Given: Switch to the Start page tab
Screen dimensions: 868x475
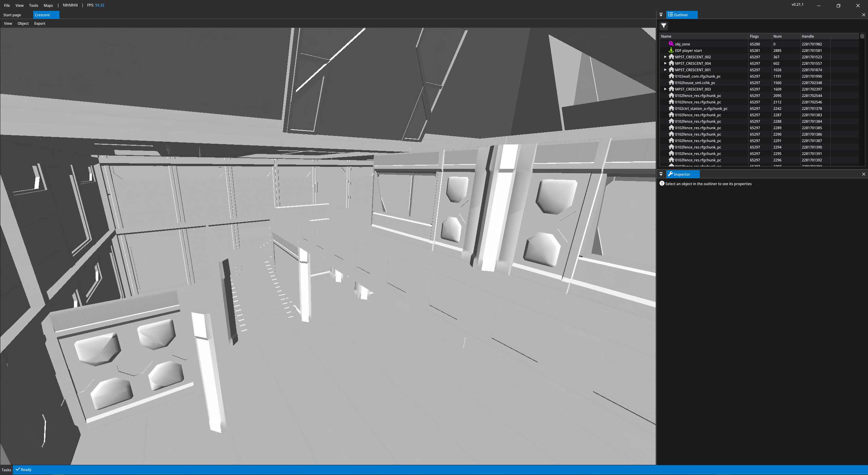Looking at the screenshot, I should click(x=12, y=15).
